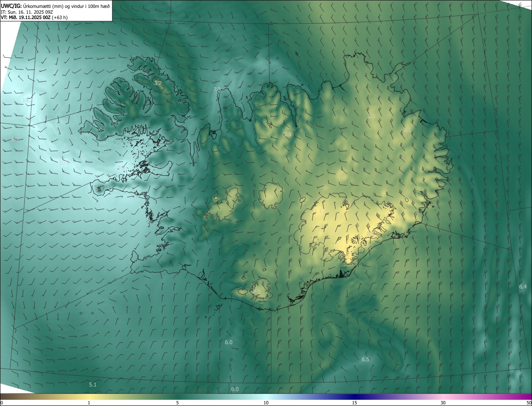Click the 5.1 value label on the map
532x406 pixels.
[93, 385]
